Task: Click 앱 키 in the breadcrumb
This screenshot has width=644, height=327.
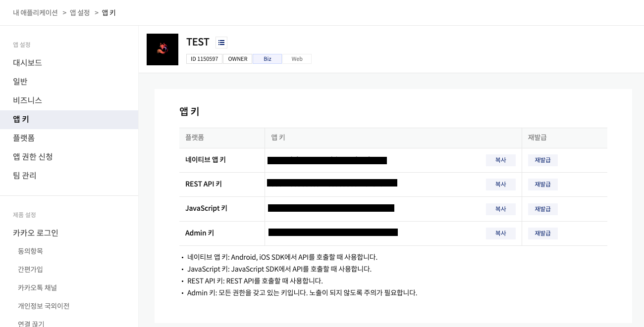Action: [109, 12]
